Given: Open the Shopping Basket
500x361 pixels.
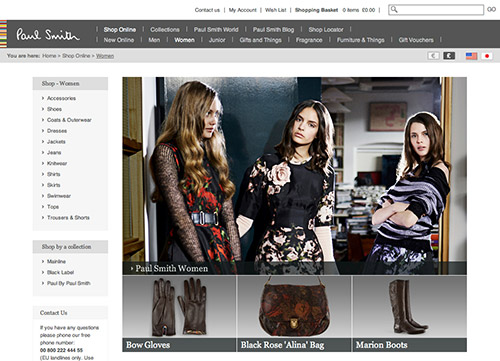Looking at the screenshot, I should (x=316, y=10).
